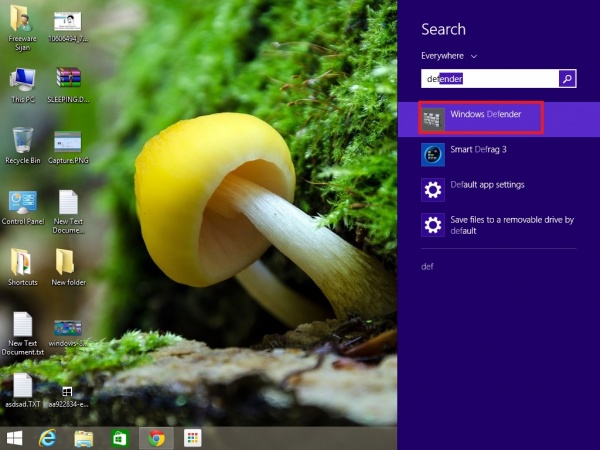Viewport: 600px width, 450px height.
Task: Click the Windows Start button
Action: pyautogui.click(x=15, y=438)
